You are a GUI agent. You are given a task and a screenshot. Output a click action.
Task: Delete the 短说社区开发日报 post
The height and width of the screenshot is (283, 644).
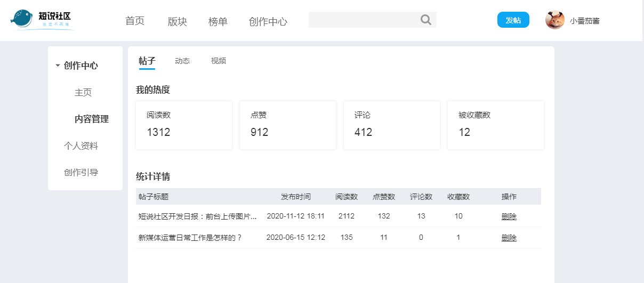pyautogui.click(x=509, y=216)
